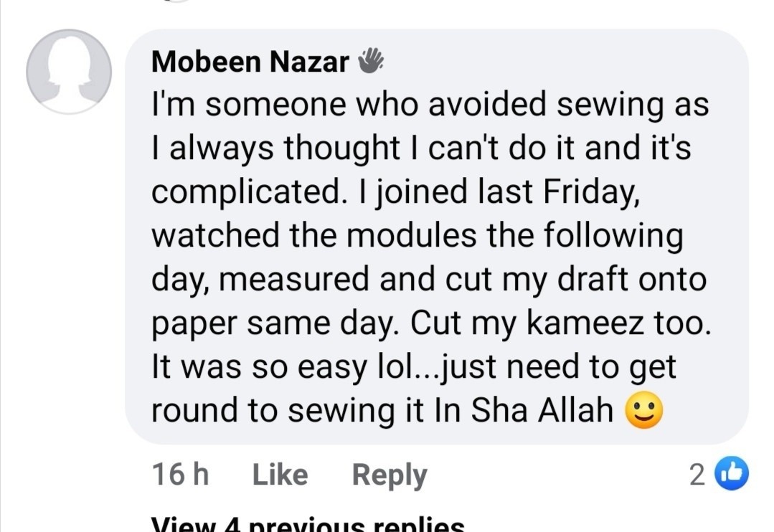Click the smiley emoji ending the comment
The width and height of the screenshot is (774, 532).
click(x=643, y=412)
